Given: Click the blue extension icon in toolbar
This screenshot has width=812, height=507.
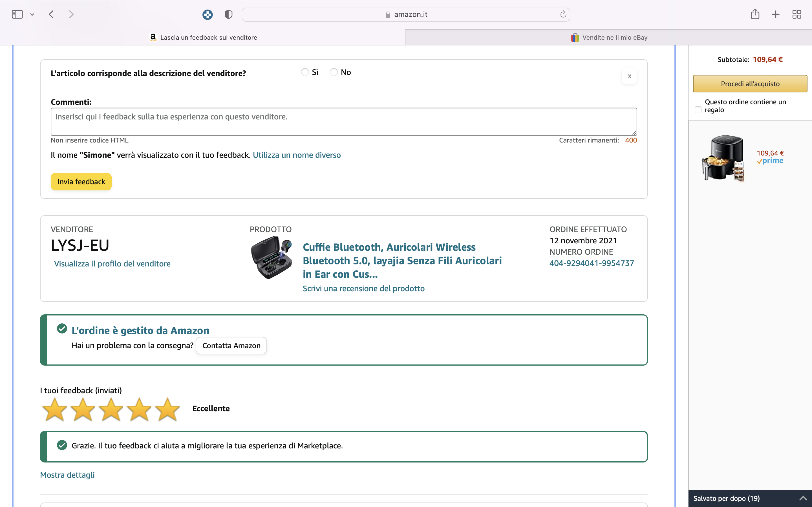Looking at the screenshot, I should (x=207, y=14).
